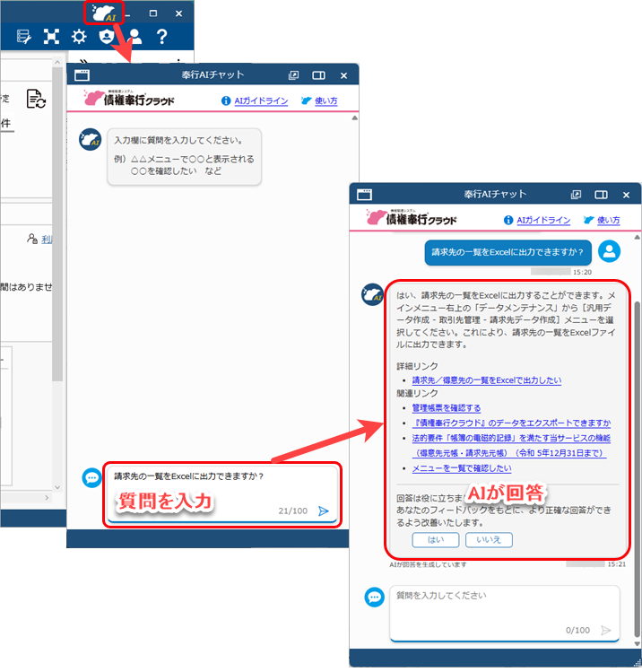Click scroll up arrow in left chat
The image size is (642, 672).
[x=354, y=118]
